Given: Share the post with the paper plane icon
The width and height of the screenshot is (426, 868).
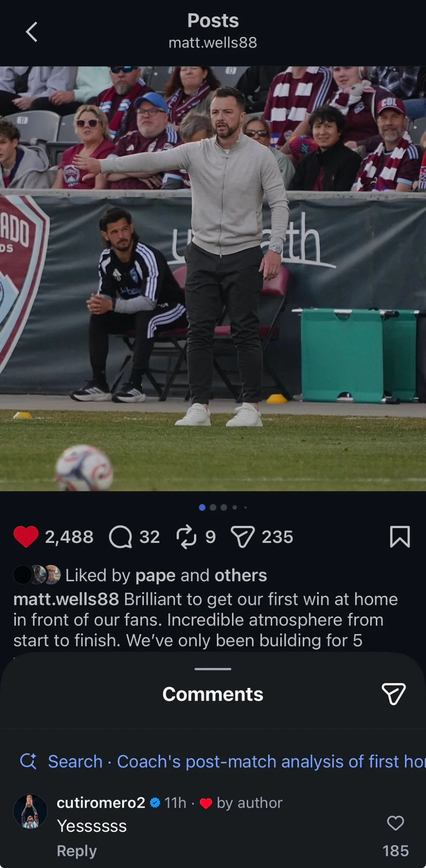Looking at the screenshot, I should (242, 537).
